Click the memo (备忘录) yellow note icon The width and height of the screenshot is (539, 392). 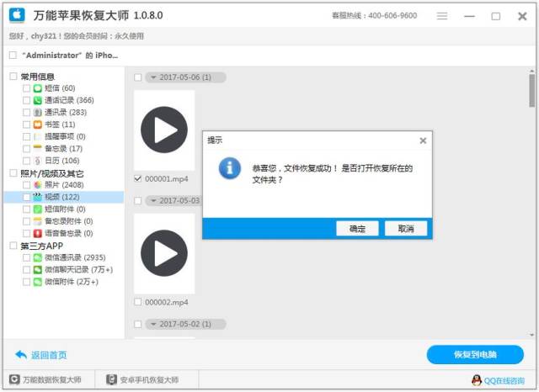click(x=37, y=148)
